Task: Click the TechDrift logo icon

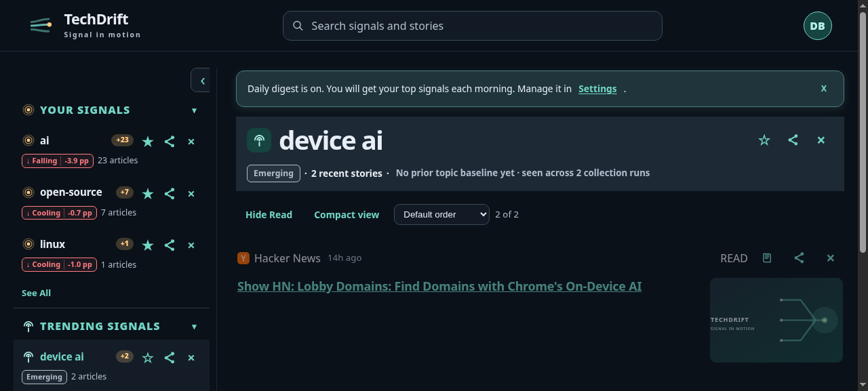Action: (41, 26)
